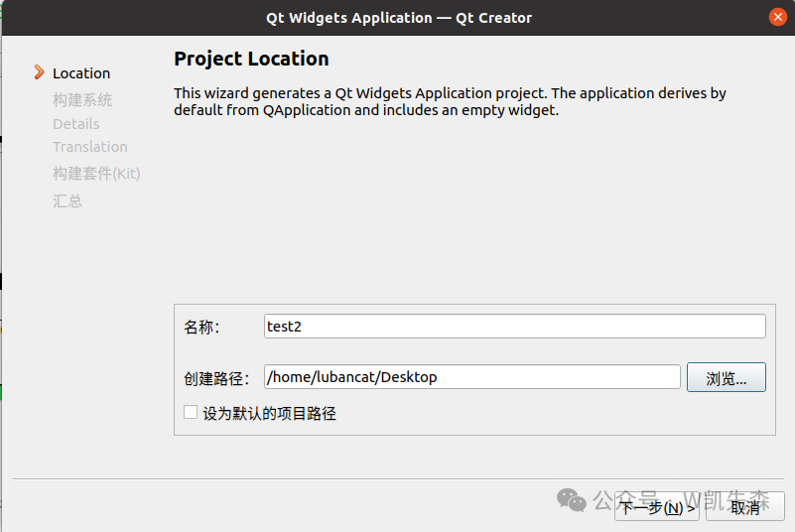Enable 设为默认的项目路径 checkbox
The width and height of the screenshot is (795, 532).
191,413
